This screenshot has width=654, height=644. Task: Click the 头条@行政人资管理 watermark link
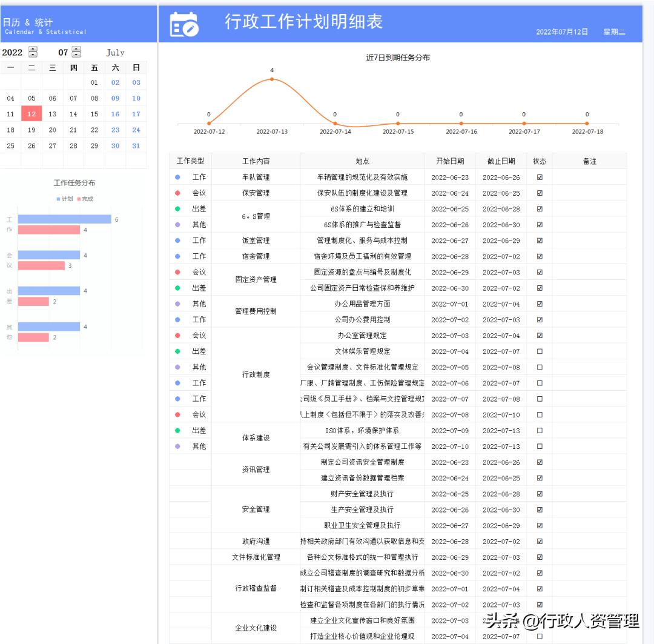(560, 623)
